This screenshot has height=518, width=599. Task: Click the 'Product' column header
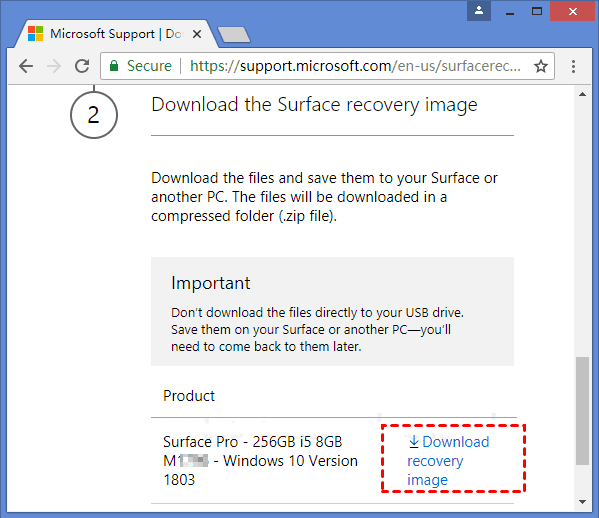click(189, 396)
